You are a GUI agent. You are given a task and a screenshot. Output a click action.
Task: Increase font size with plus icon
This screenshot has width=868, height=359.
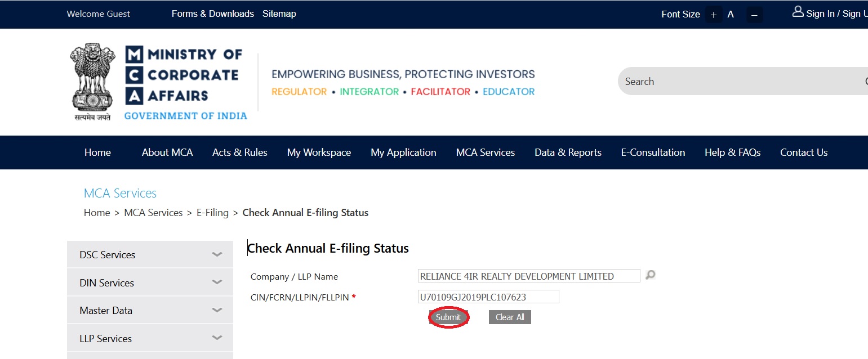coord(713,15)
